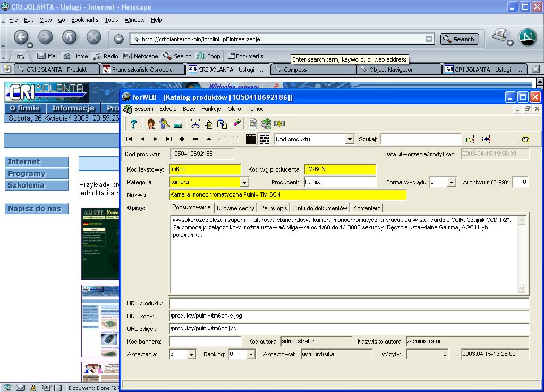Click the printer icon in forWEB toolbar
The image size is (544, 392).
click(x=178, y=124)
